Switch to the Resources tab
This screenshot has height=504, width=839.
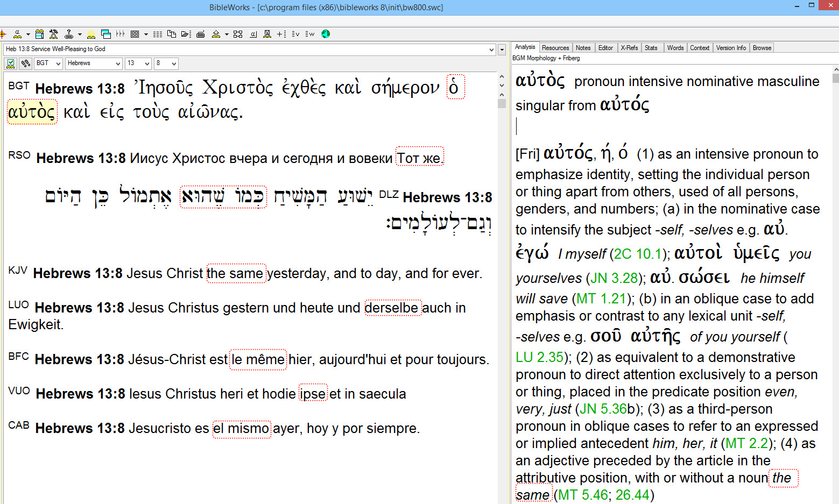(x=555, y=48)
